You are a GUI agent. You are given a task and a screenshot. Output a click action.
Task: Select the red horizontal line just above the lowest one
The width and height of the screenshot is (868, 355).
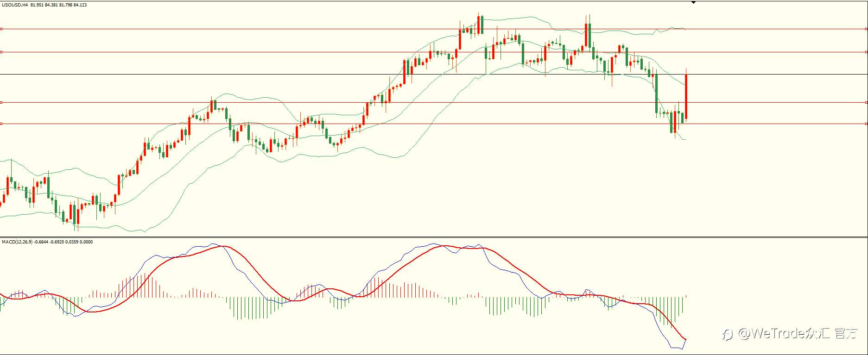point(434,102)
